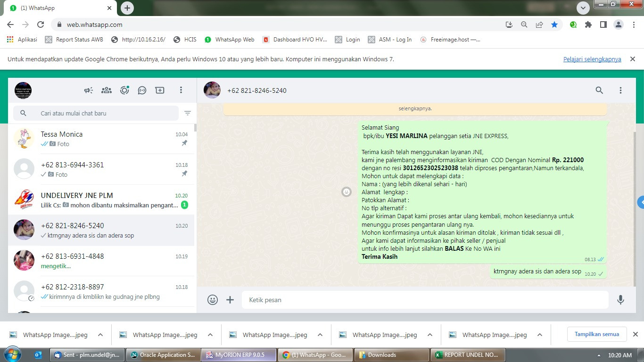Open UNDELIVERY JNE PLM group chat
This screenshot has height=362, width=644.
point(101,200)
